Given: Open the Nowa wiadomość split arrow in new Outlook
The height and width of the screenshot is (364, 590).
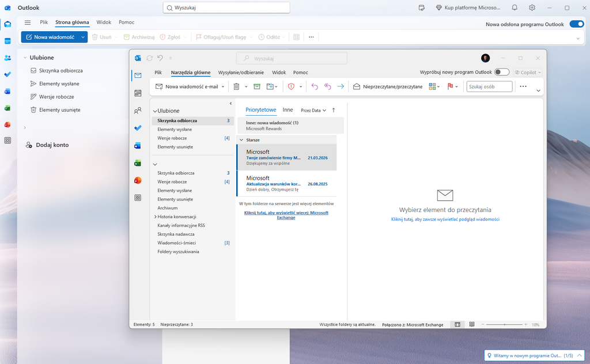Looking at the screenshot, I should click(83, 37).
